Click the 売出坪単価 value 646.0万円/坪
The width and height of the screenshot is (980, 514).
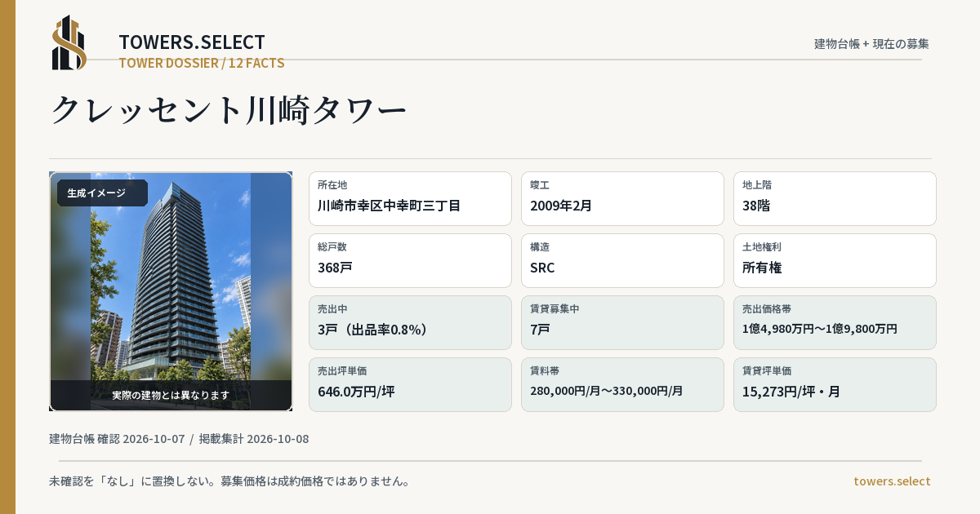tap(356, 392)
